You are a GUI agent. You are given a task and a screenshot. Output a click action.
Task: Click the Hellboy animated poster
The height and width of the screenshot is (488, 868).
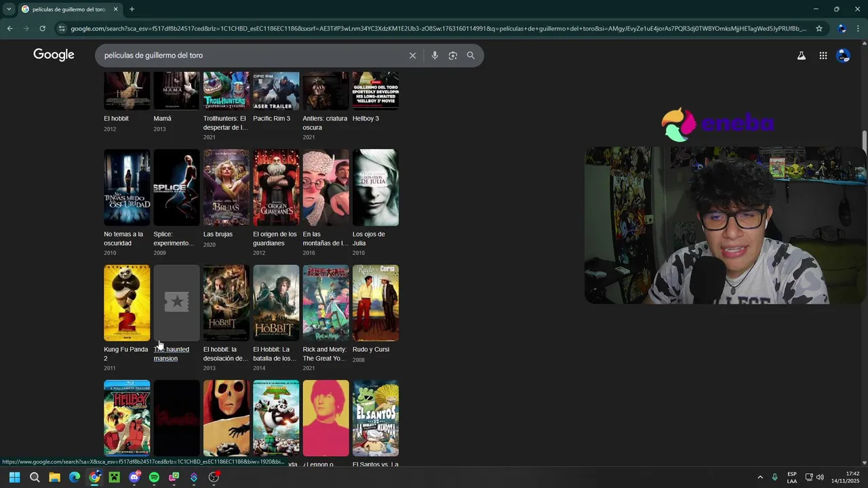click(127, 418)
